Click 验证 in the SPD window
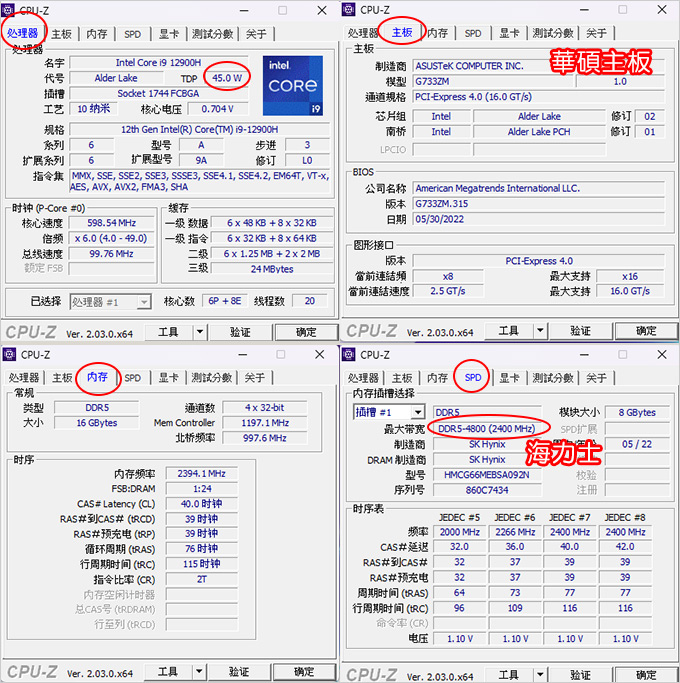This screenshot has height=683, width=680. click(x=581, y=674)
